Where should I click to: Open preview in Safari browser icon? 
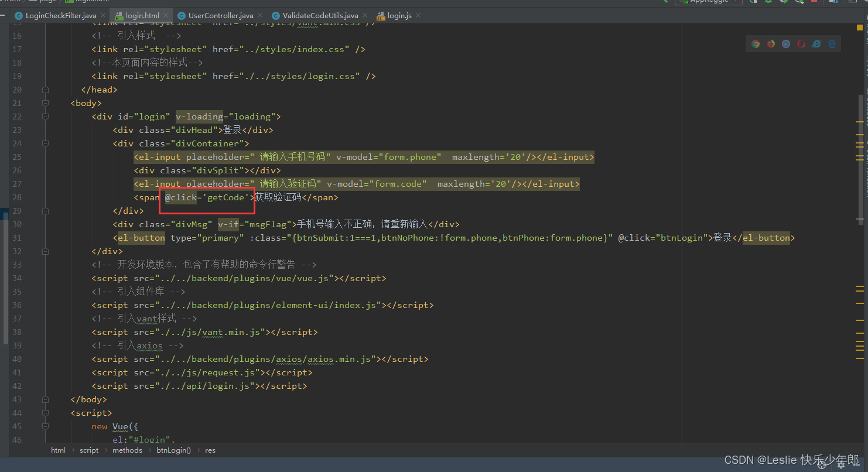(786, 44)
